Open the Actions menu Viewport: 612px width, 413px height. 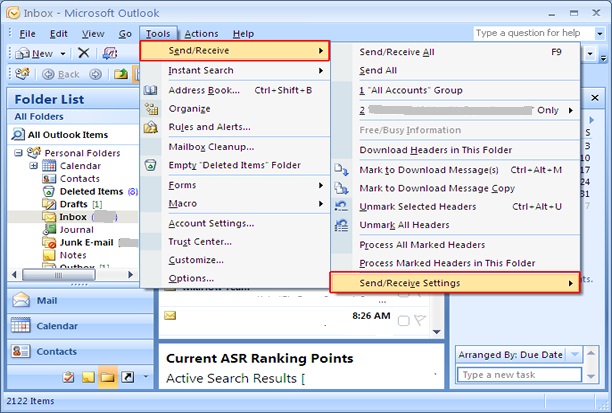point(201,34)
